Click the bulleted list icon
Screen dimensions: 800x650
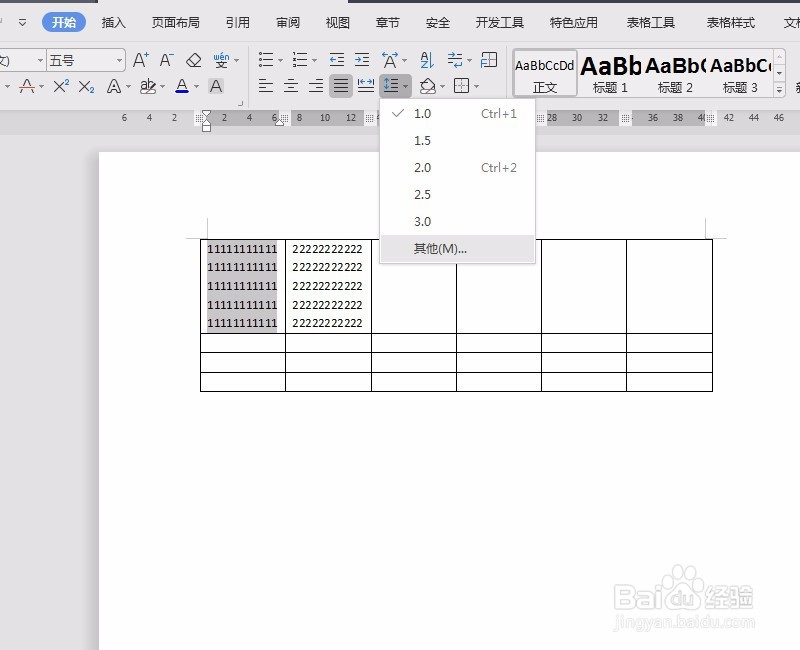pos(266,60)
